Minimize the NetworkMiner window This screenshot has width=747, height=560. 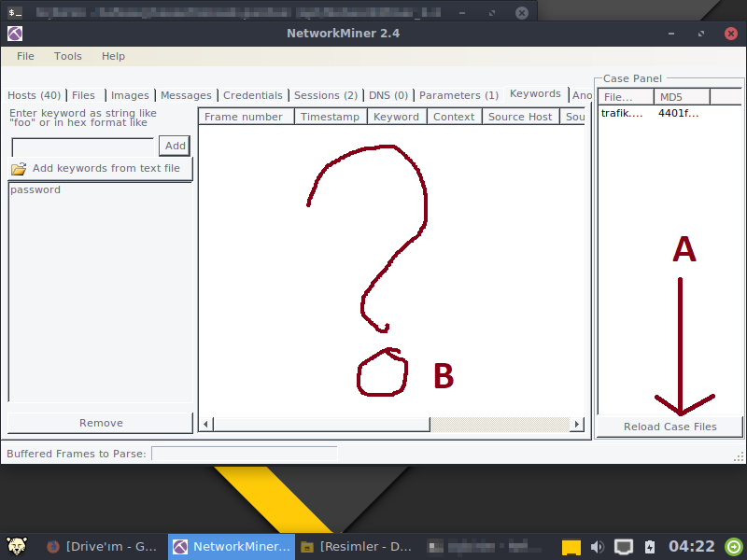(x=671, y=34)
